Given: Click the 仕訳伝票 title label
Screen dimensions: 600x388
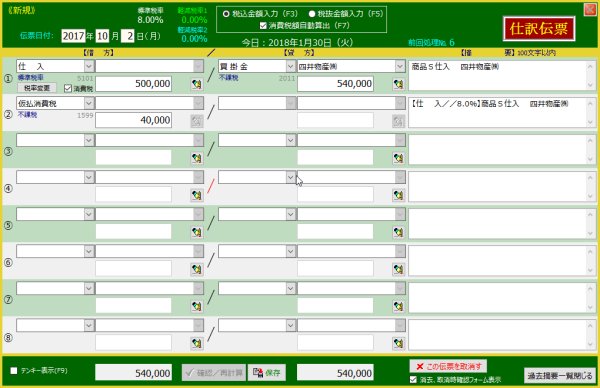Looking at the screenshot, I should (x=539, y=29).
